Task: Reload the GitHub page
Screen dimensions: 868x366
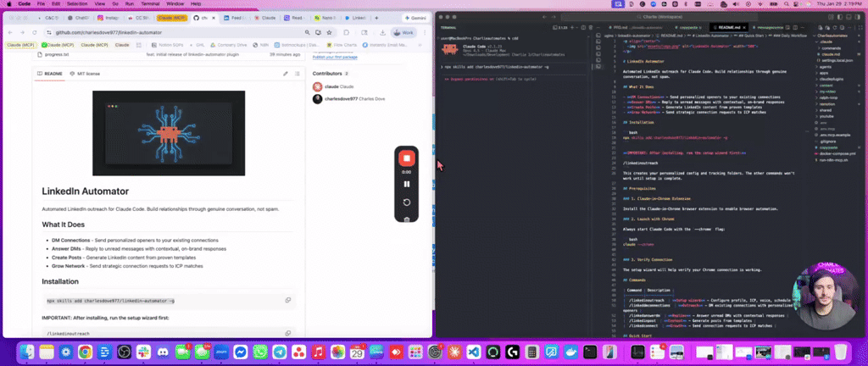Action: (34, 33)
